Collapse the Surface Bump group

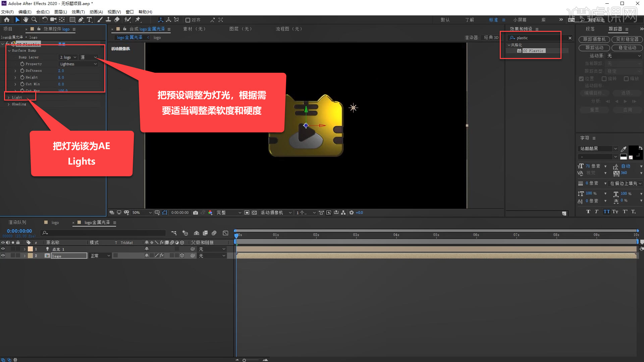coord(9,51)
